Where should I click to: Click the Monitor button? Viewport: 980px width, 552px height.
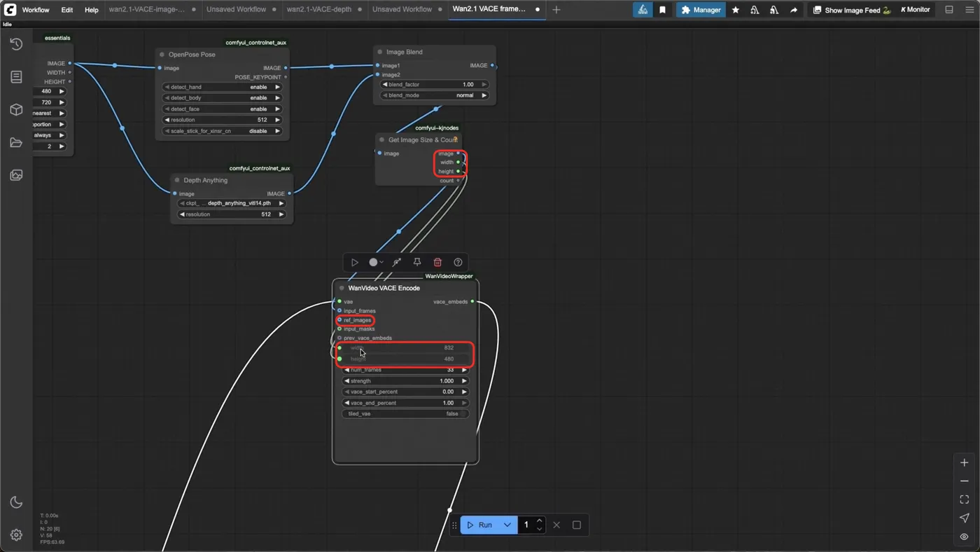(x=916, y=10)
